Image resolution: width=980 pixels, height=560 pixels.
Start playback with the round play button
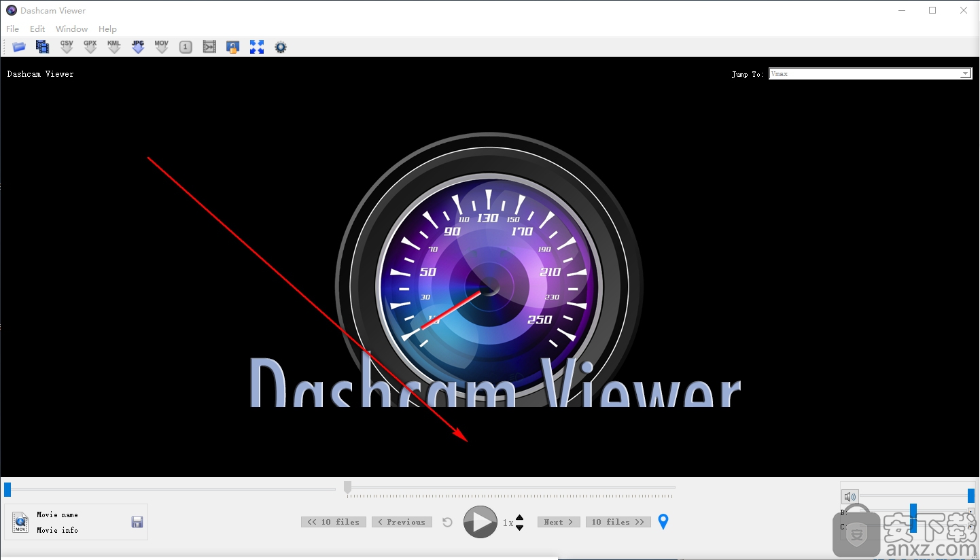pos(480,522)
